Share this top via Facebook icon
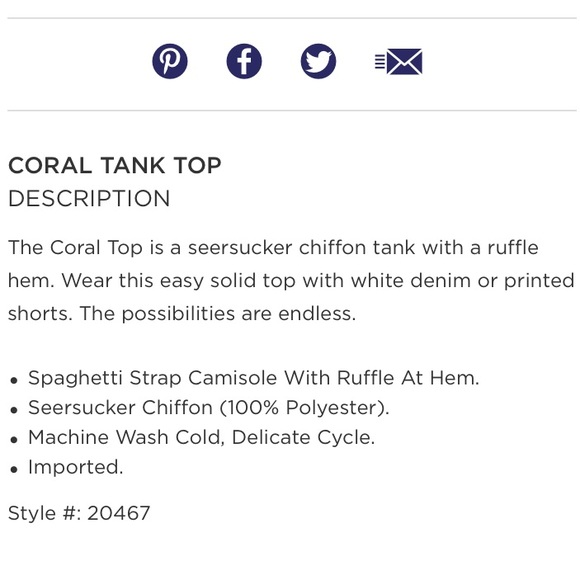580x580 pixels. [244, 61]
